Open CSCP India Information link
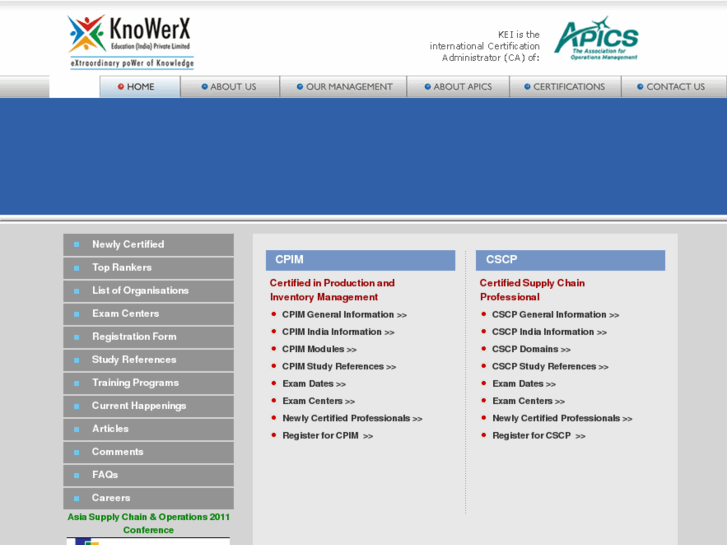 tap(549, 332)
